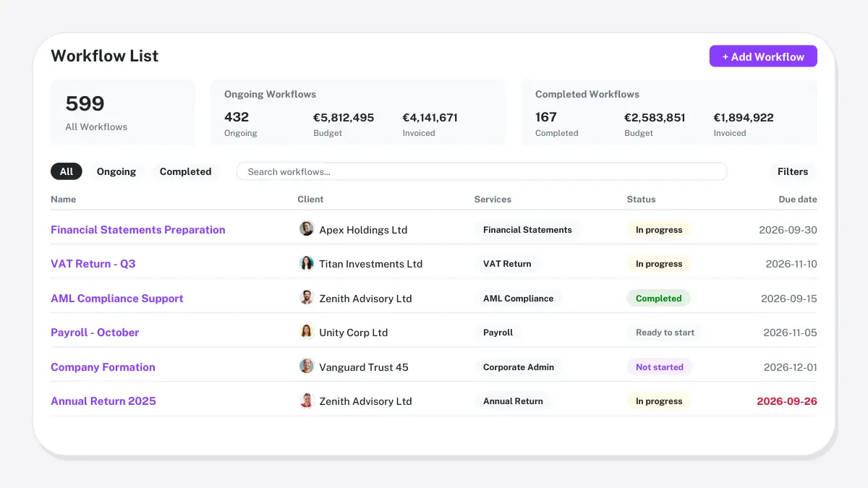The height and width of the screenshot is (488, 868).
Task: Click the Add Workflow button
Action: [x=763, y=56]
